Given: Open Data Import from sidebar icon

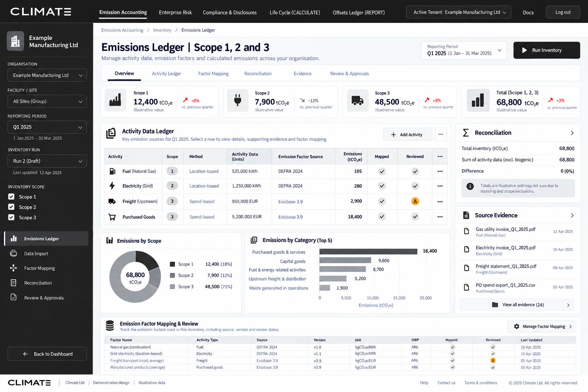Looking at the screenshot, I should (13, 253).
